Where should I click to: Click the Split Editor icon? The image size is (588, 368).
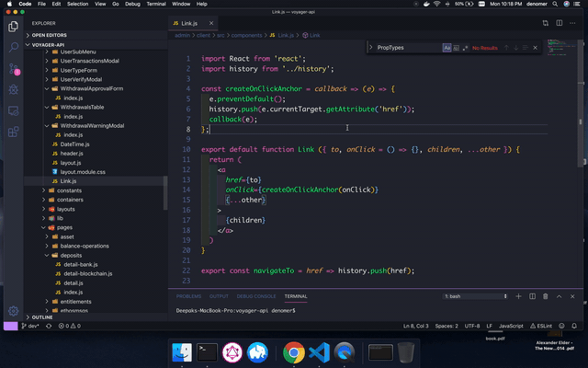pos(560,22)
